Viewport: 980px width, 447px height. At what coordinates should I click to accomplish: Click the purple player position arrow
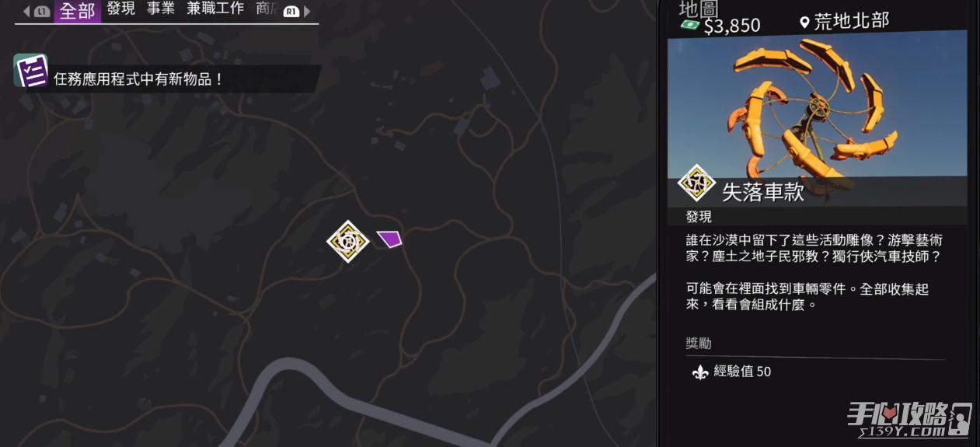pyautogui.click(x=389, y=239)
